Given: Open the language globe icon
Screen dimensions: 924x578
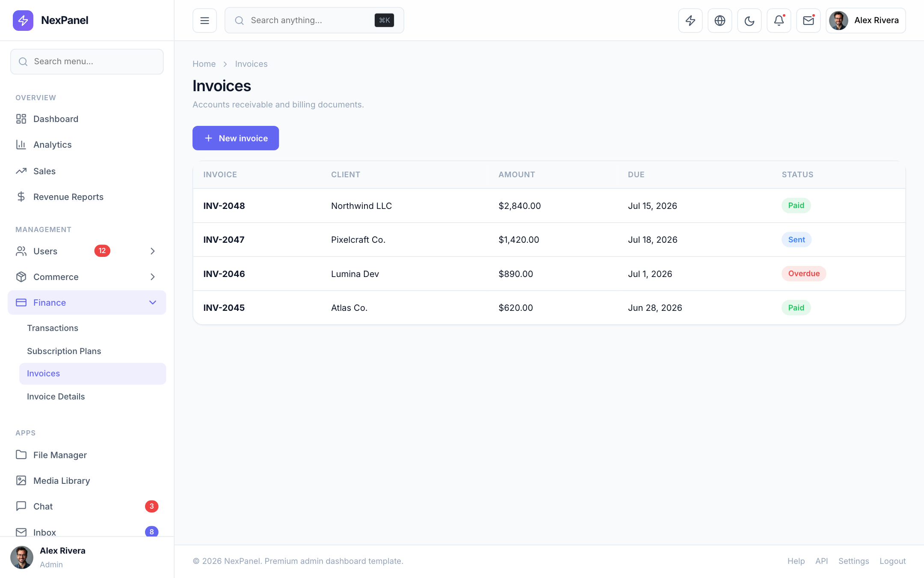Looking at the screenshot, I should (720, 21).
